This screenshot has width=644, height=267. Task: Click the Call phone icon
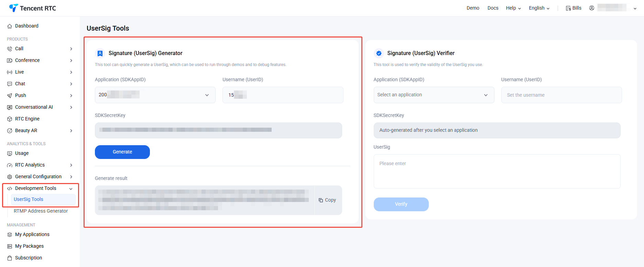[10, 49]
